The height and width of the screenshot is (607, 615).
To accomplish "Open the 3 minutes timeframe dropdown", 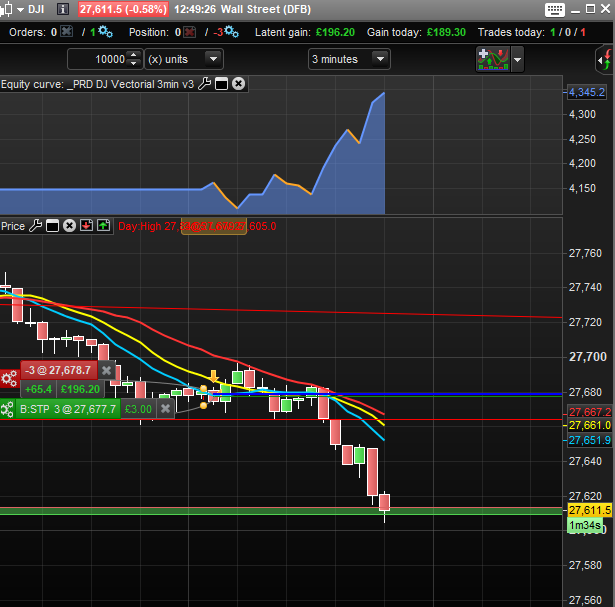I will [349, 59].
